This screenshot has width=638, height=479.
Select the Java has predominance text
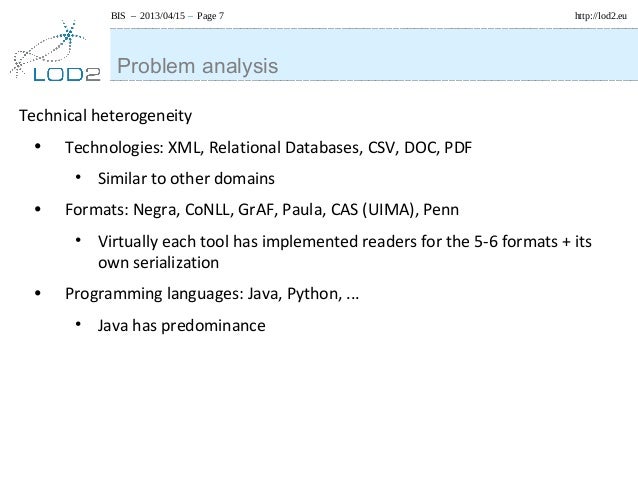181,326
